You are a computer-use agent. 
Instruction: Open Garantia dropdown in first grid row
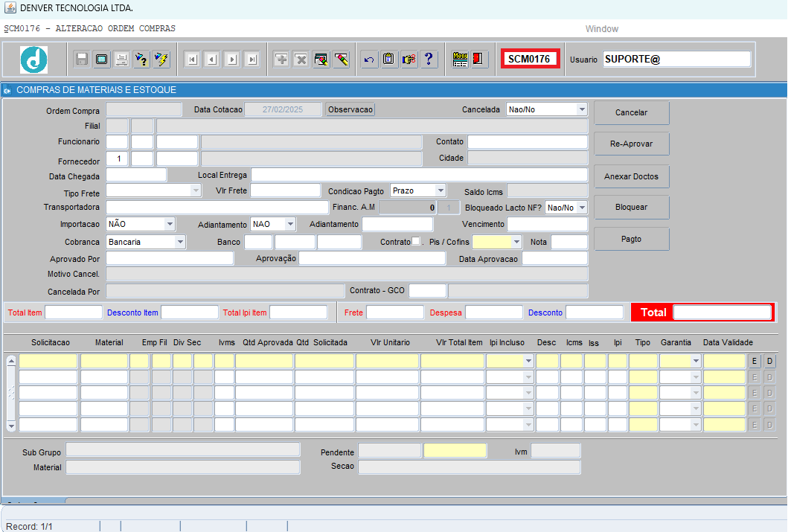pyautogui.click(x=696, y=361)
